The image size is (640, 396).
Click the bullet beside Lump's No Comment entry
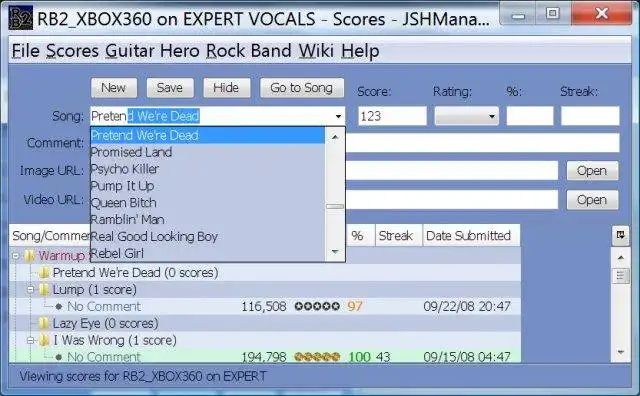pos(59,306)
